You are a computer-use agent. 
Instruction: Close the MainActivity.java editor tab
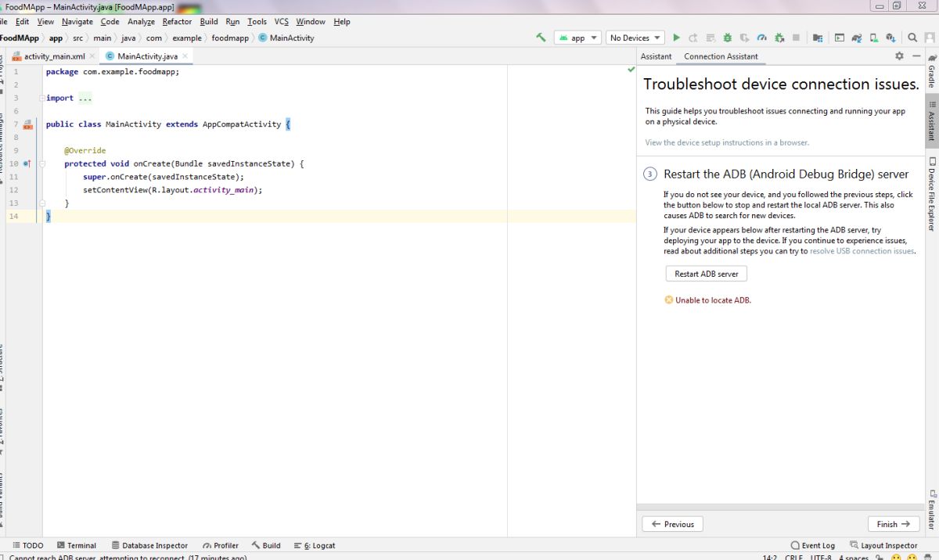pos(184,56)
